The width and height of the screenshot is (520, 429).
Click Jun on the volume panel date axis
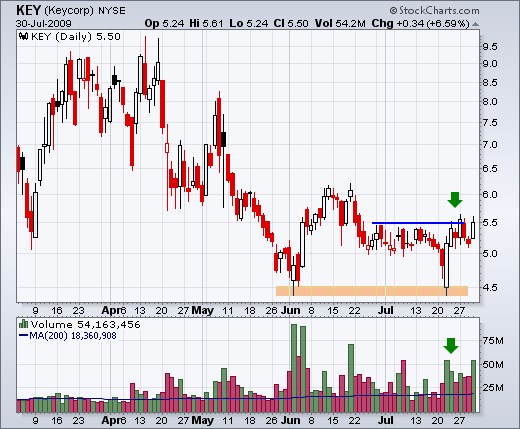pos(290,420)
